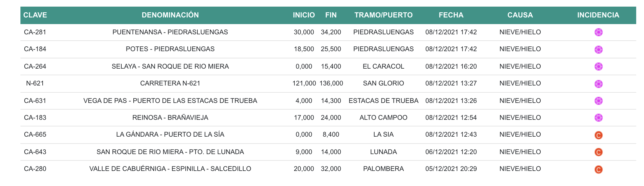Click the incidence icon for CA-264 row
Image resolution: width=644 pixels, height=186 pixels.
598,67
